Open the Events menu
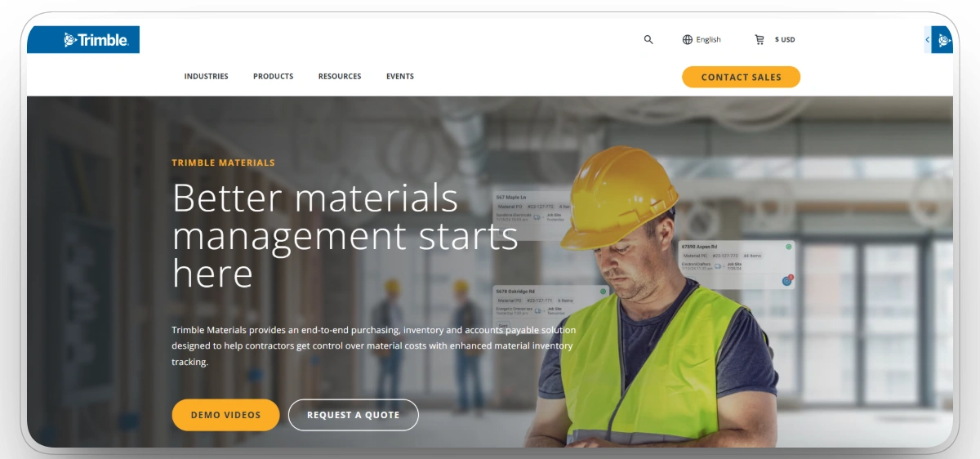Viewport: 980px width, 459px height. (400, 76)
